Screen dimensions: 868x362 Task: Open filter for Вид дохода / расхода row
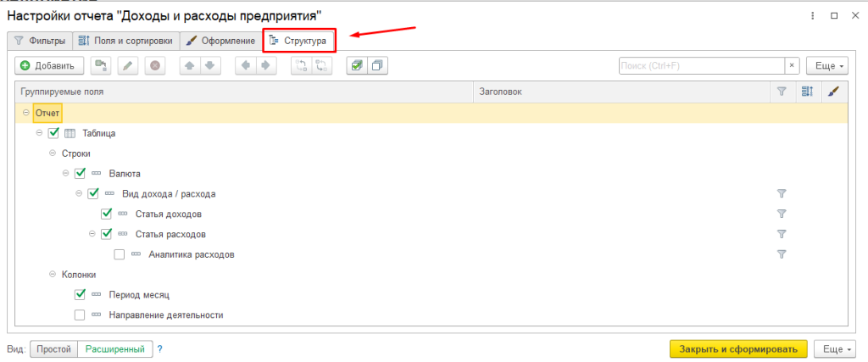pyautogui.click(x=782, y=194)
